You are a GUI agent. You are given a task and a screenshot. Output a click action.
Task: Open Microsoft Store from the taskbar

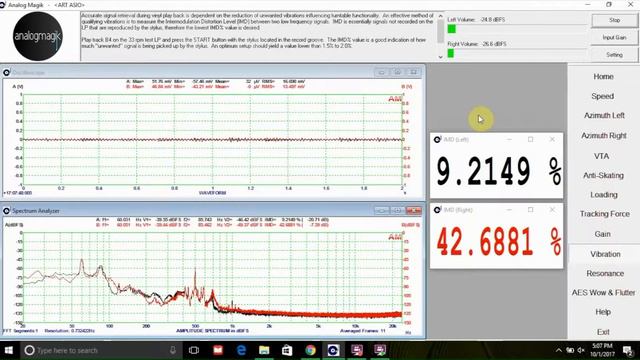click(287, 350)
